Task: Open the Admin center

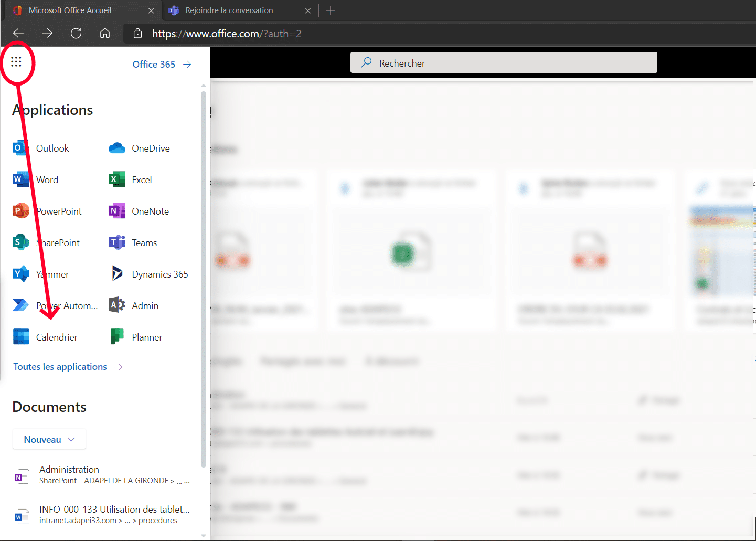Action: coord(134,306)
